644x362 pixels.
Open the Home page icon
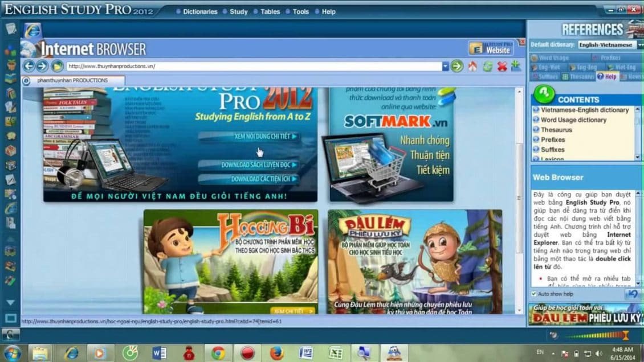[x=472, y=66]
